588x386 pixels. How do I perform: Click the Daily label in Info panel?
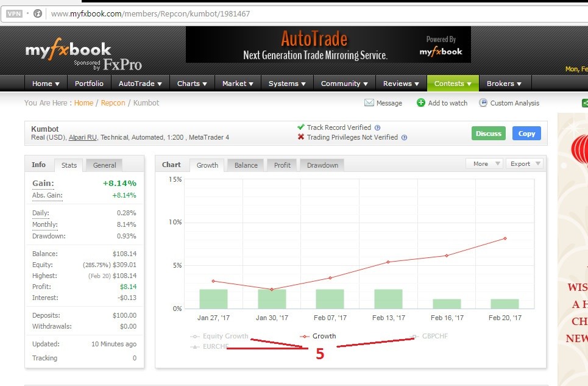point(40,213)
